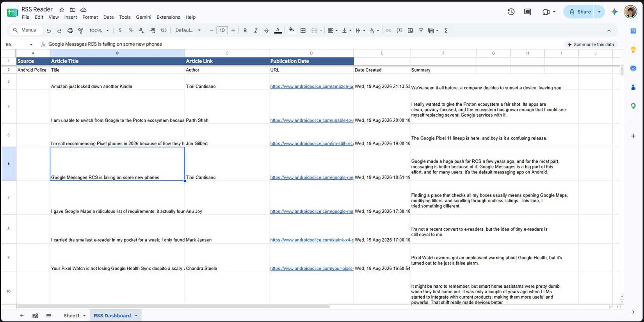Add new sheet plus button
644x322 pixels.
click(22, 316)
